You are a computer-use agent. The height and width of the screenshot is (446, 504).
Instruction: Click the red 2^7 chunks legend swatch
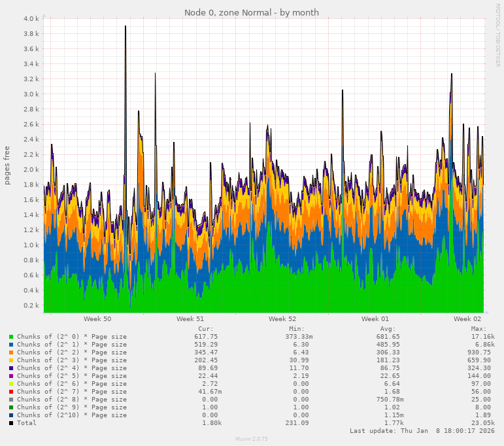click(11, 392)
